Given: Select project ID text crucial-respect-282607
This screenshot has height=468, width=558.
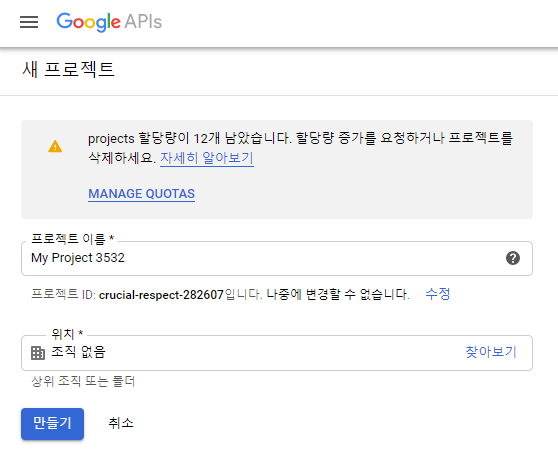Looking at the screenshot, I should (x=161, y=295).
